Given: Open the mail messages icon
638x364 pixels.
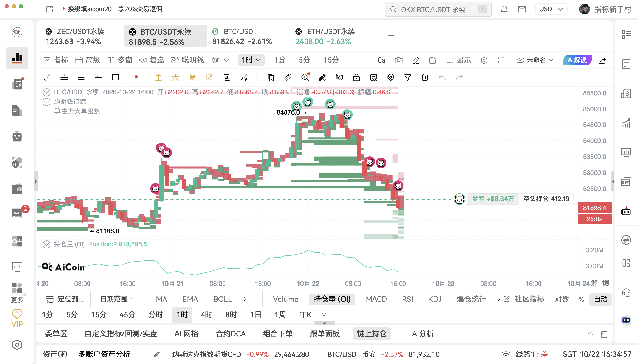Looking at the screenshot, I should [522, 9].
